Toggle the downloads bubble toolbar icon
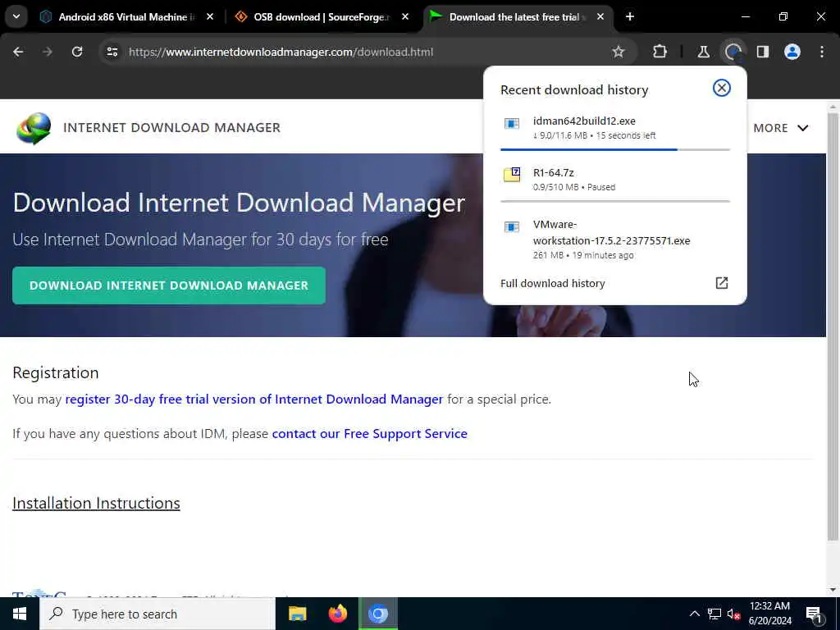Screen dimensions: 840x630 point(733,52)
